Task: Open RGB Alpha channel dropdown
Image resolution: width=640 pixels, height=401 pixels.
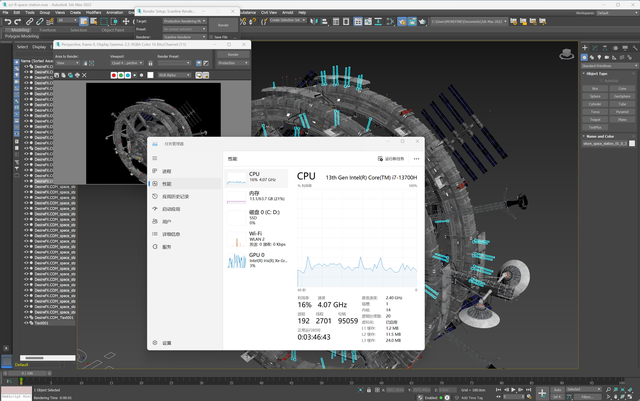Action: (174, 75)
